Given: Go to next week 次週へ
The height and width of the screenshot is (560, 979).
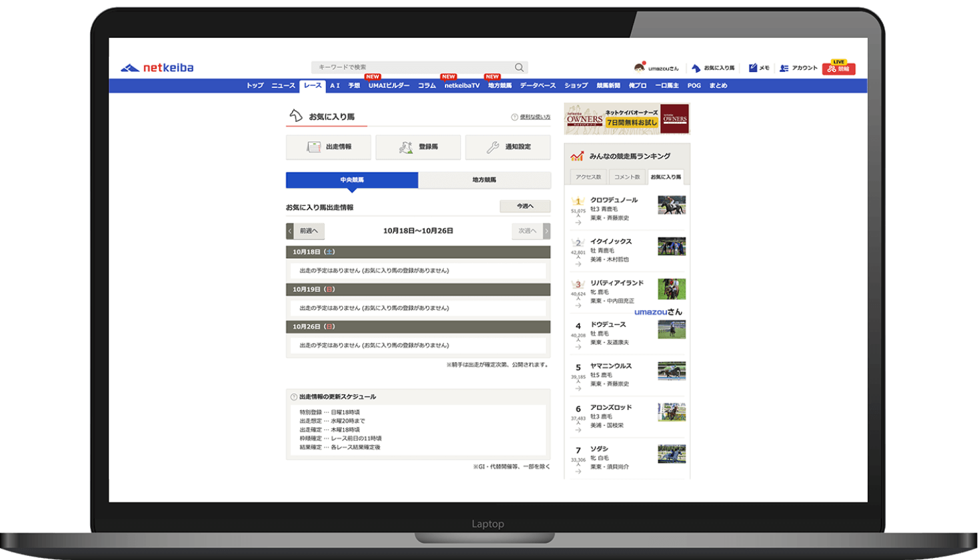Looking at the screenshot, I should (531, 231).
